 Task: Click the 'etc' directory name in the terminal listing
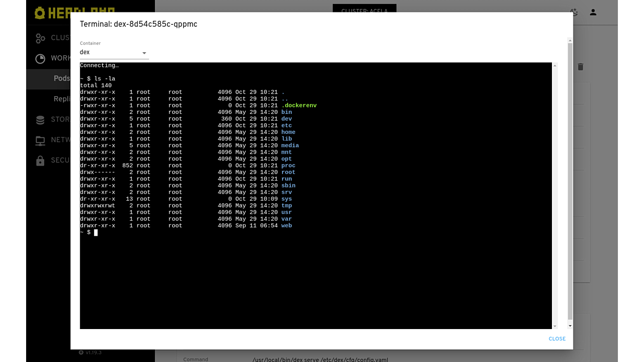286,126
